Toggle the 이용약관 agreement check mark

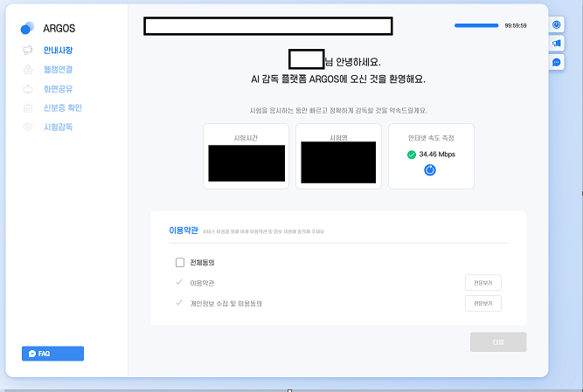[179, 282]
